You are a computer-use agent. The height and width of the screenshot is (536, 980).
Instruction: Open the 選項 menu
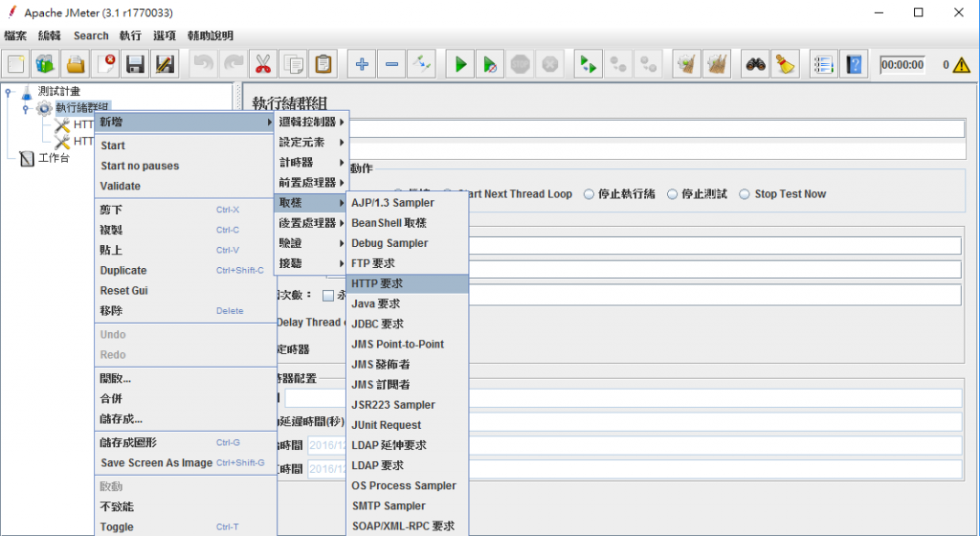pos(165,35)
